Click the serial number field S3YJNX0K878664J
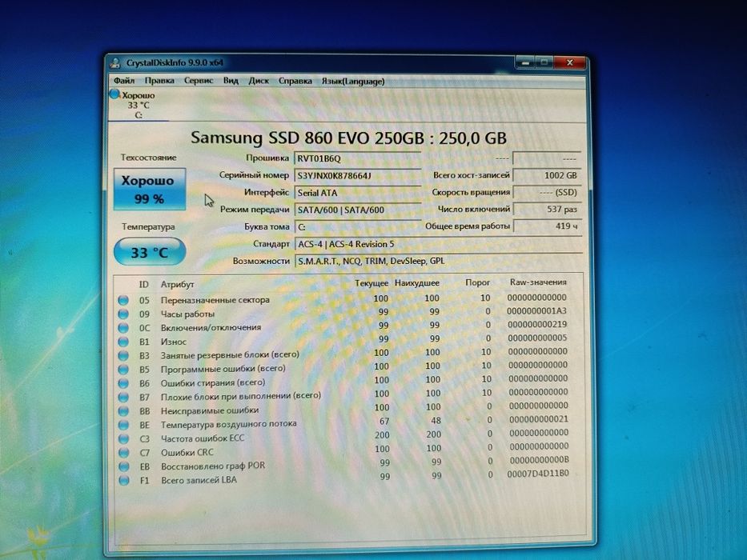This screenshot has width=747, height=560. click(x=358, y=176)
